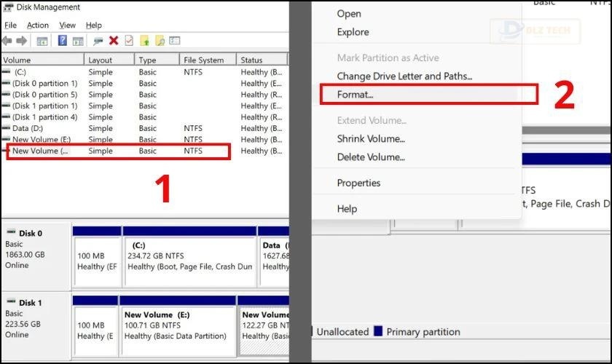Sort by the Type column header
The image size is (612, 364).
pyautogui.click(x=157, y=60)
